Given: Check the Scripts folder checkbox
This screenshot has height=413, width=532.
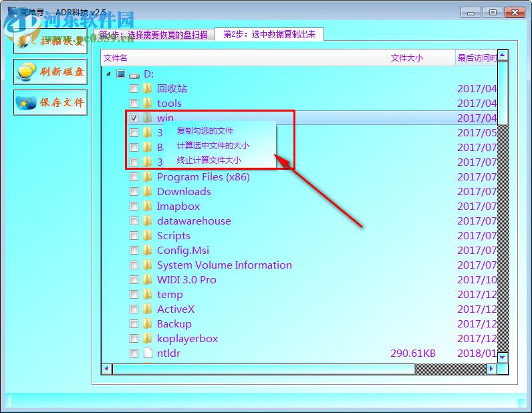Looking at the screenshot, I should pos(134,235).
